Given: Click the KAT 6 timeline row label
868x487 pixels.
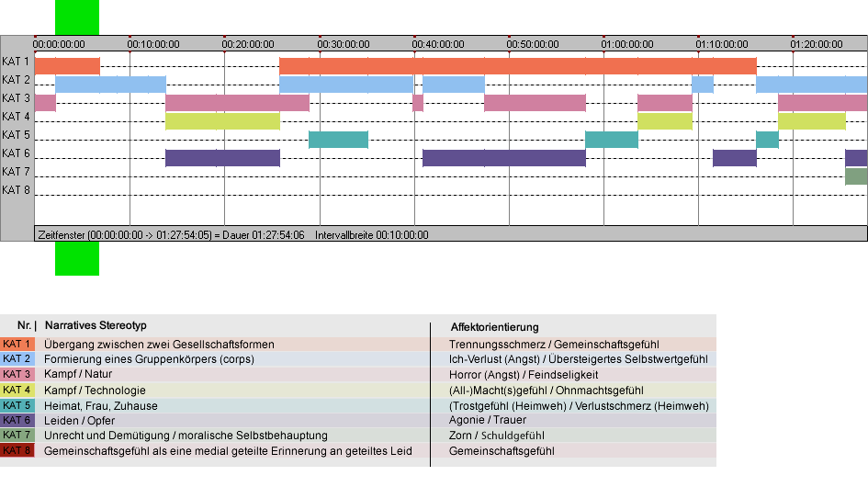Looking at the screenshot, I should 16,153.
